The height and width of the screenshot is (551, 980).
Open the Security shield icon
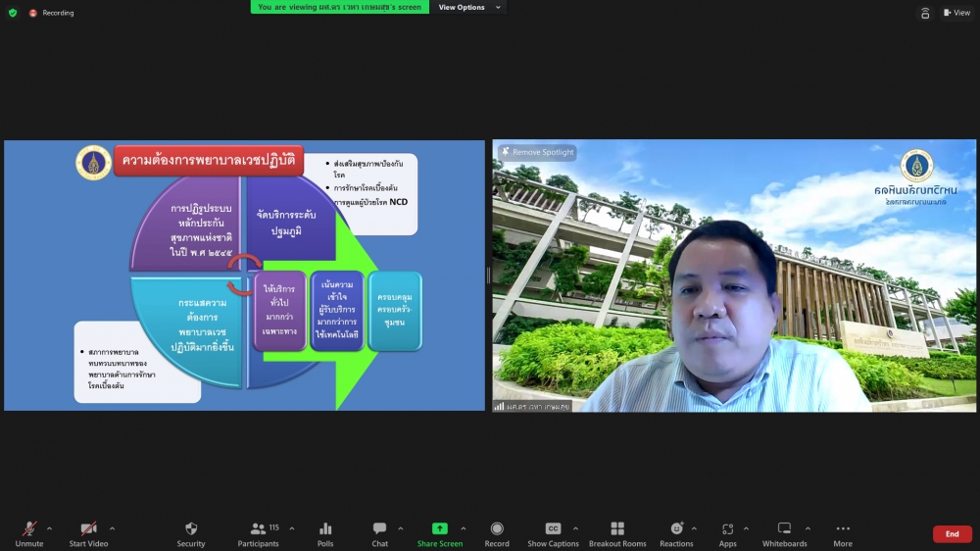click(191, 529)
